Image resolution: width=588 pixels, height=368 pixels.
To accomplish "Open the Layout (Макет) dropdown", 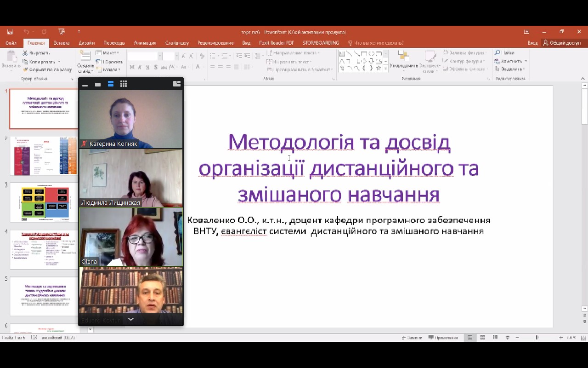I will click(107, 53).
